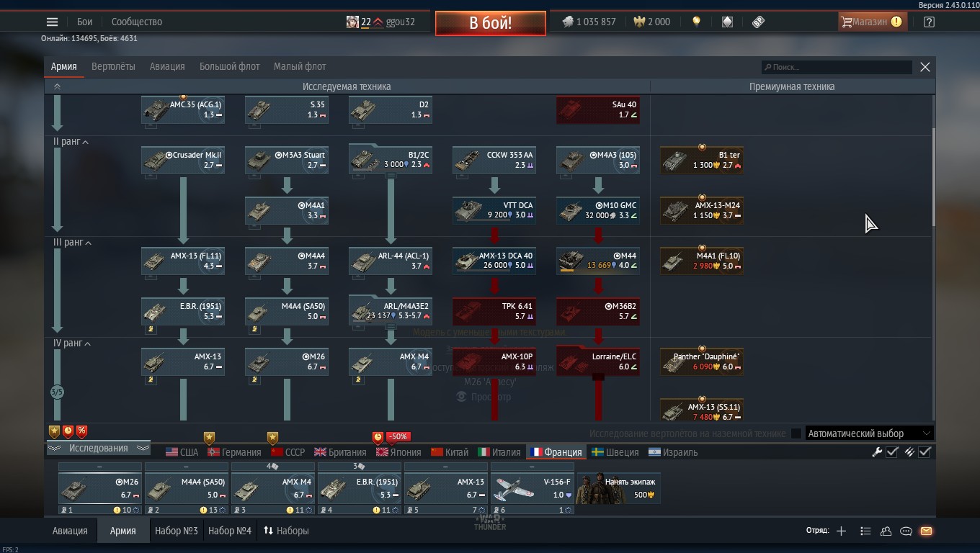
Task: Collapse IV ранг section
Action: 71,343
